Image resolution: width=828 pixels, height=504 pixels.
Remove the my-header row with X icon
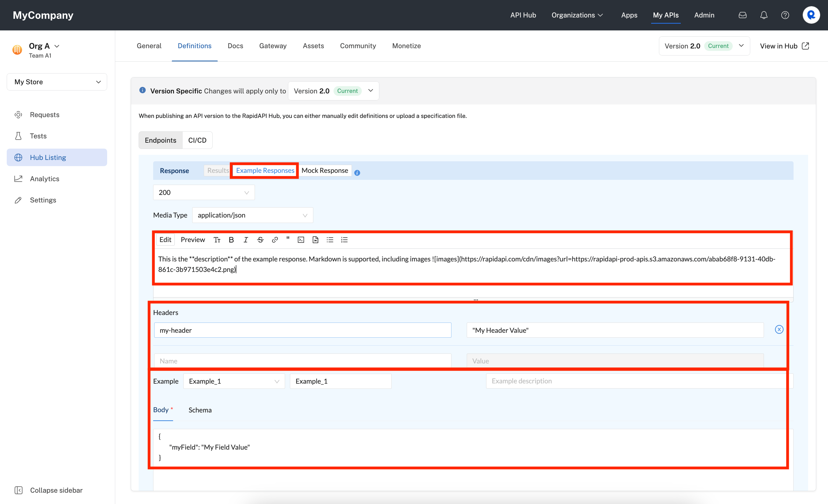pyautogui.click(x=779, y=329)
